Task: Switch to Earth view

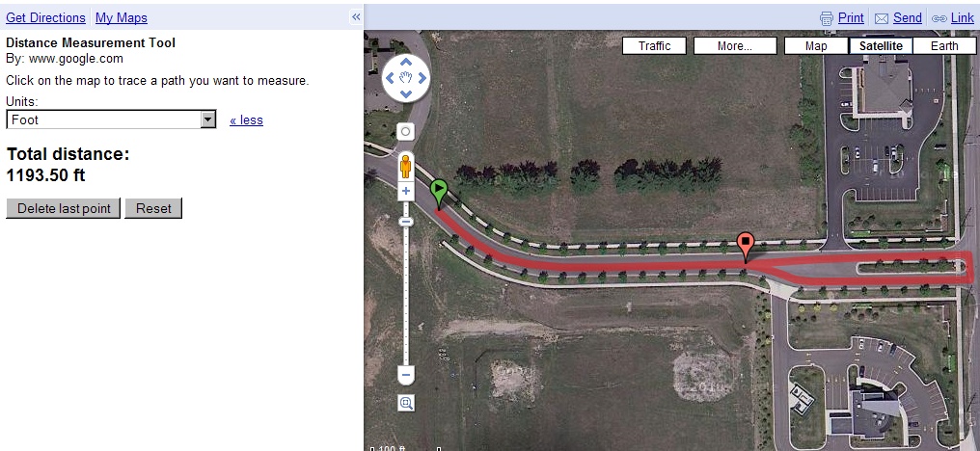Action: (944, 45)
